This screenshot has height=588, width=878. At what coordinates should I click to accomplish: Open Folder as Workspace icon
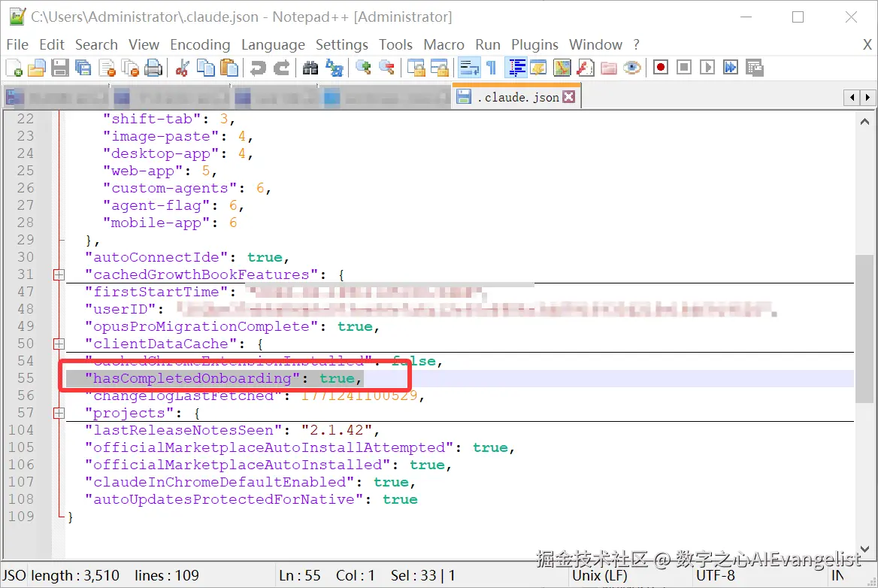click(609, 68)
